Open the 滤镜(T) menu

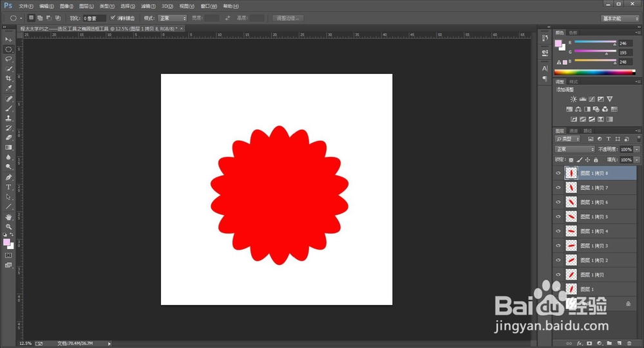pyautogui.click(x=148, y=6)
